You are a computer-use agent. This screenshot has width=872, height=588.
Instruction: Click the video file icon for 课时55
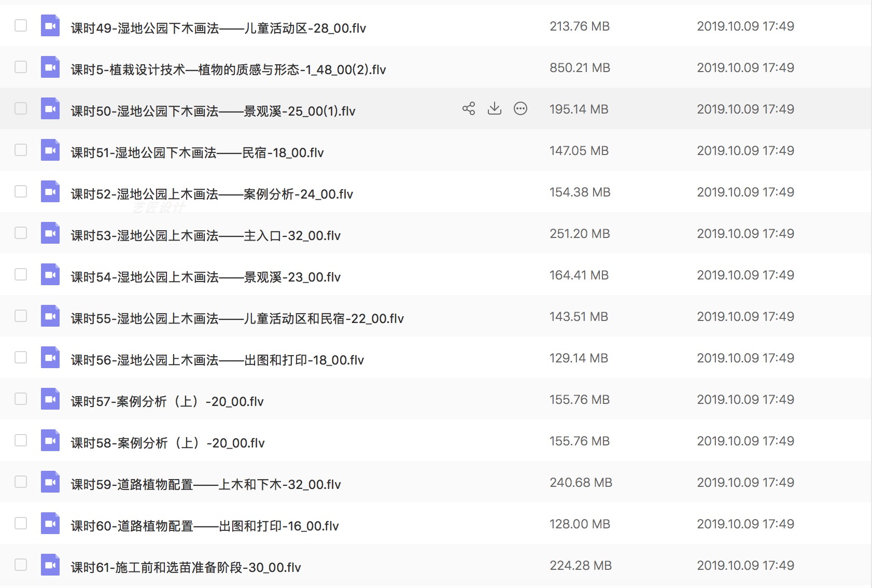50,316
